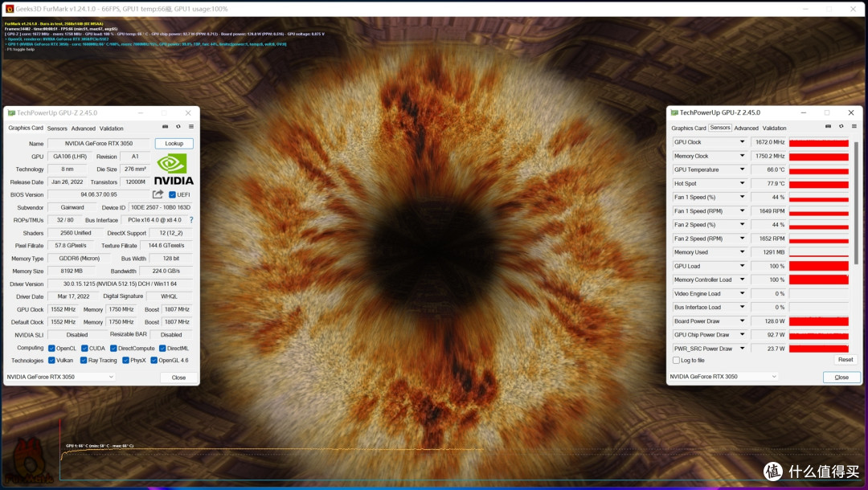868x490 pixels.
Task: Toggle the OpenGL 4.6 checkbox
Action: pyautogui.click(x=154, y=361)
